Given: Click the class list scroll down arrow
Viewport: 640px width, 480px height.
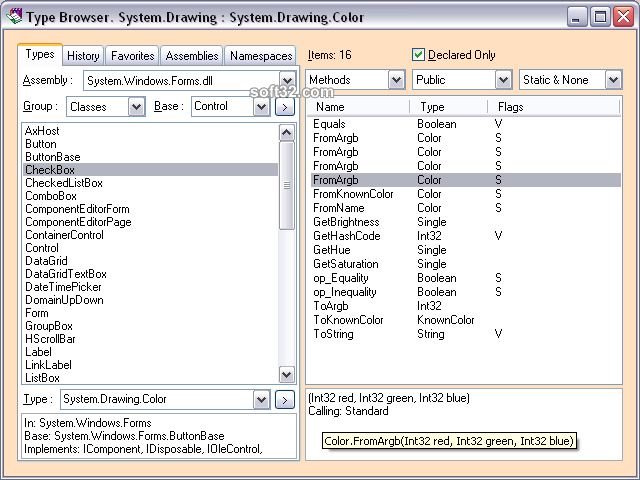Looking at the screenshot, I should [287, 374].
